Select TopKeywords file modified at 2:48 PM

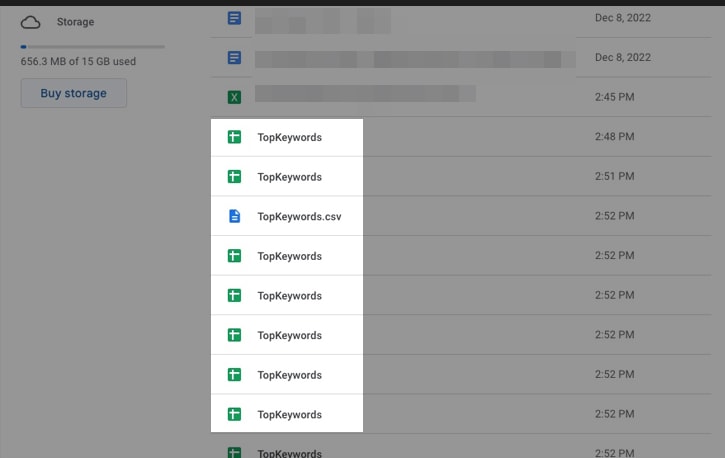[289, 137]
